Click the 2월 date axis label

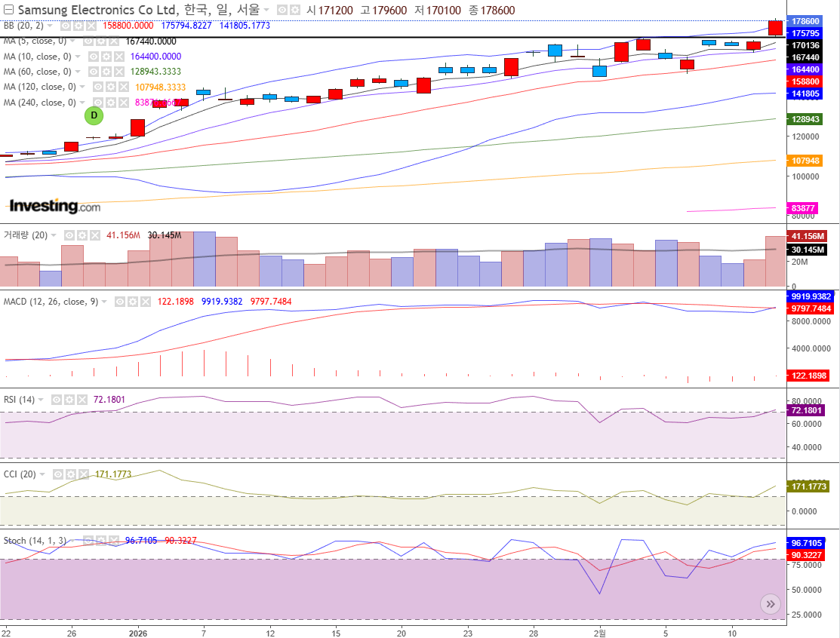(x=600, y=633)
